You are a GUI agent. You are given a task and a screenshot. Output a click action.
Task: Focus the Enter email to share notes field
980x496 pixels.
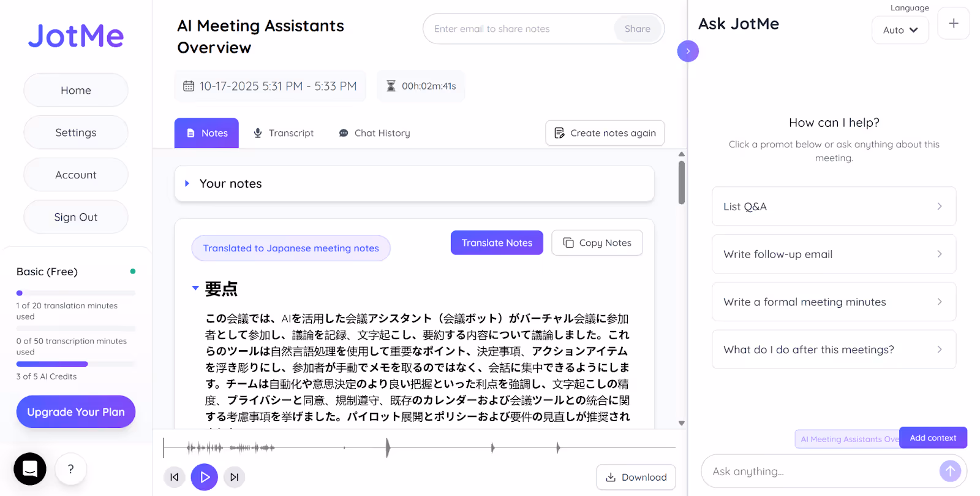519,29
